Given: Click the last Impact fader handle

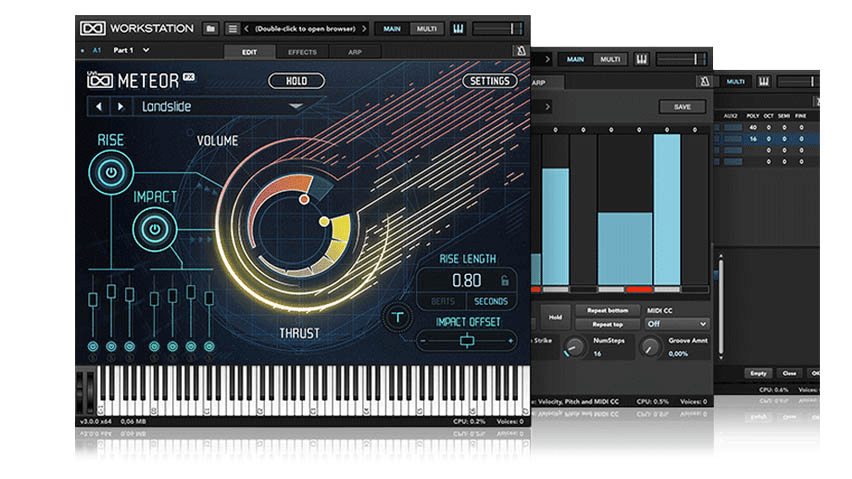Looking at the screenshot, I should click(209, 298).
